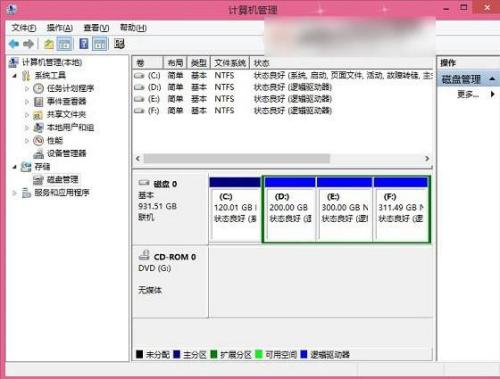Viewport: 500px width, 379px height.
Task: Click the 性能 monitor icon
Action: (x=38, y=140)
